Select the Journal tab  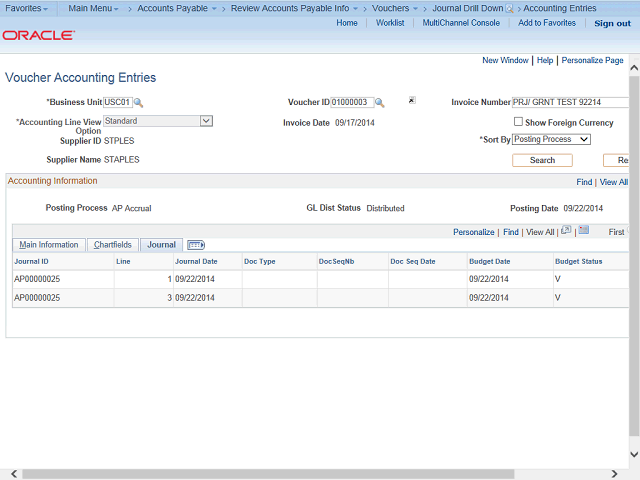[x=161, y=245]
